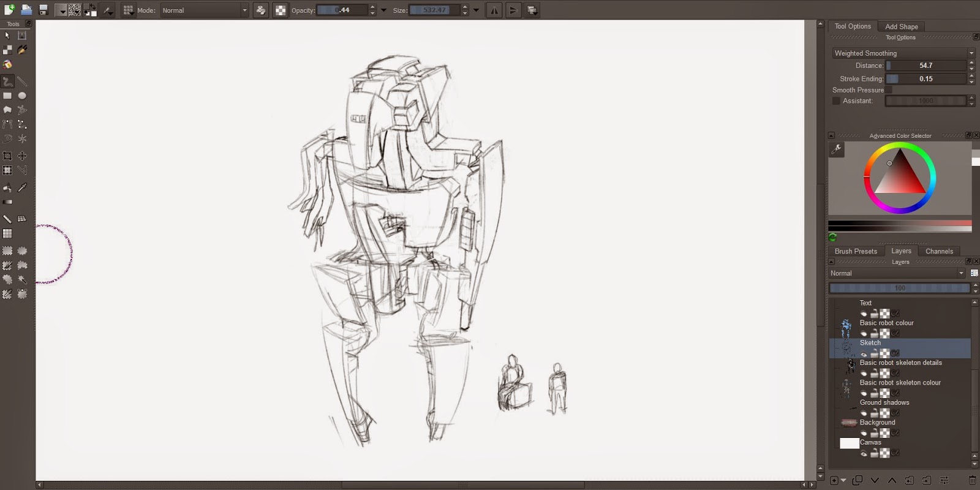The width and height of the screenshot is (980, 490).
Task: Toggle preserve alpha checker button
Action: [280, 10]
